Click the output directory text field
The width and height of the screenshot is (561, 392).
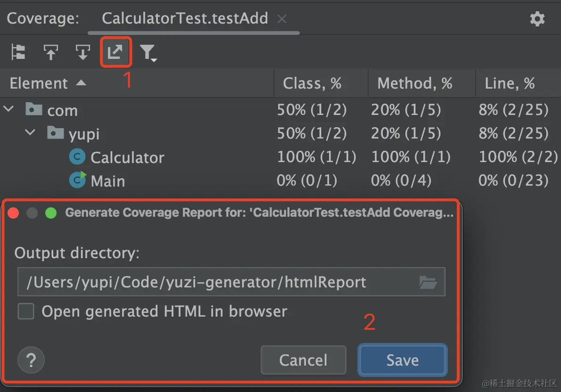tap(231, 282)
